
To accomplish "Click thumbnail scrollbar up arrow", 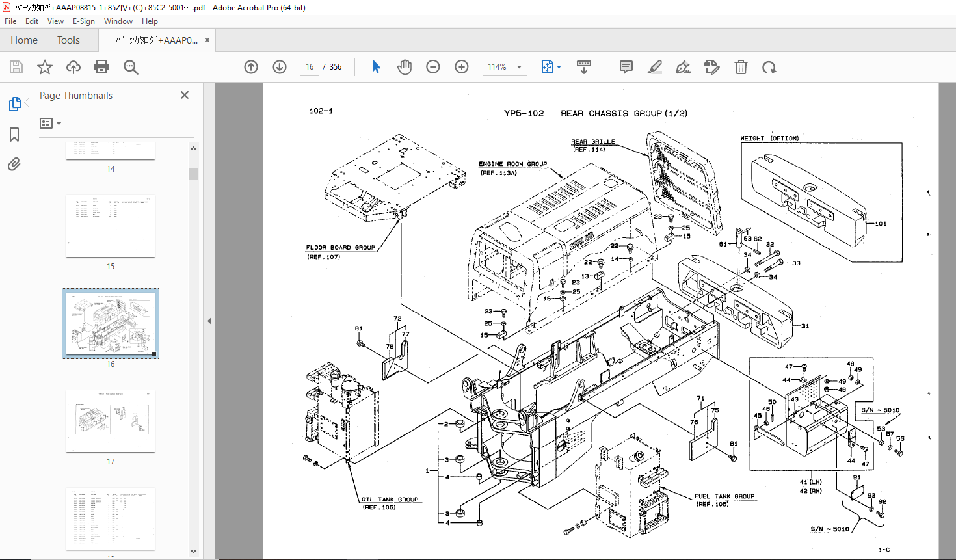I will coord(193,148).
